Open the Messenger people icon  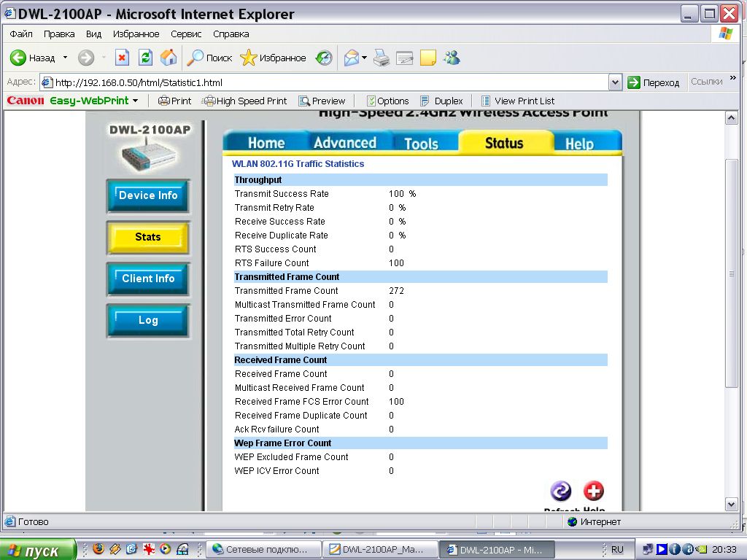point(452,58)
